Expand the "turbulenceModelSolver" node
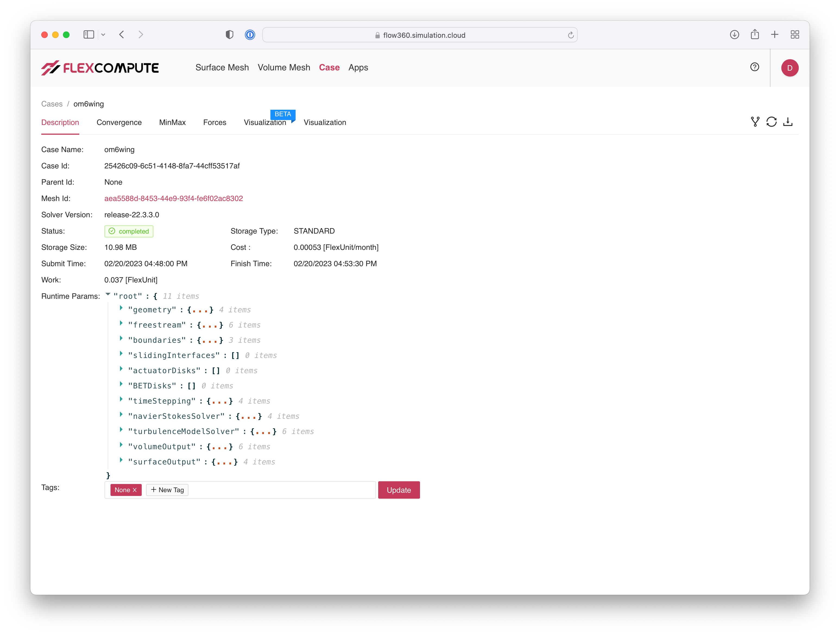Screen dimensions: 840x635 pos(121,430)
